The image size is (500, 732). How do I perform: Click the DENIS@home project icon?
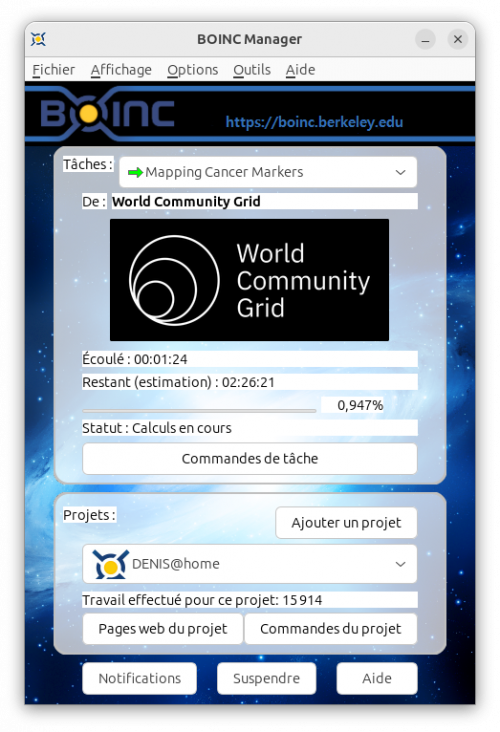pos(110,564)
